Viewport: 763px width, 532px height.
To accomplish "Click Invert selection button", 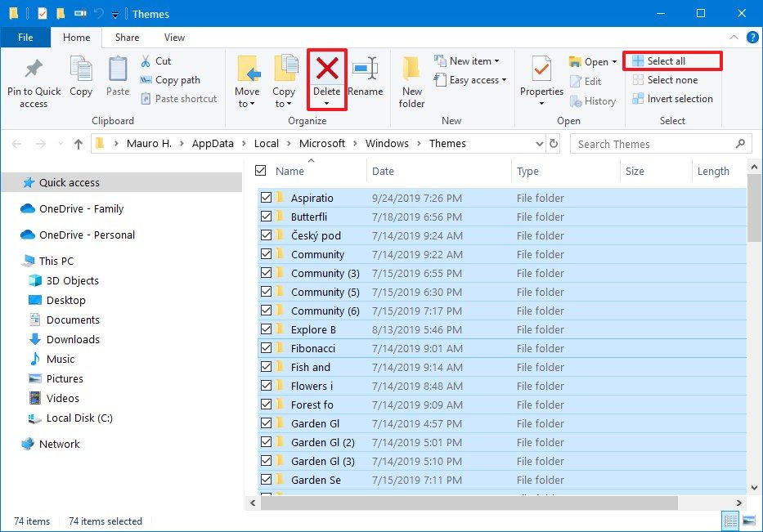I will (679, 99).
